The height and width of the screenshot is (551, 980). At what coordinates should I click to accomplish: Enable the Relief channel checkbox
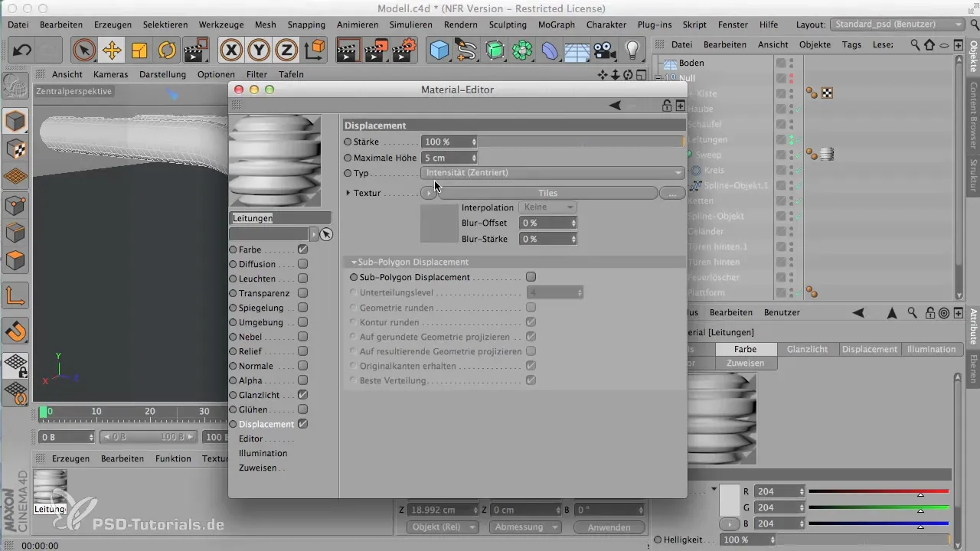(x=303, y=351)
